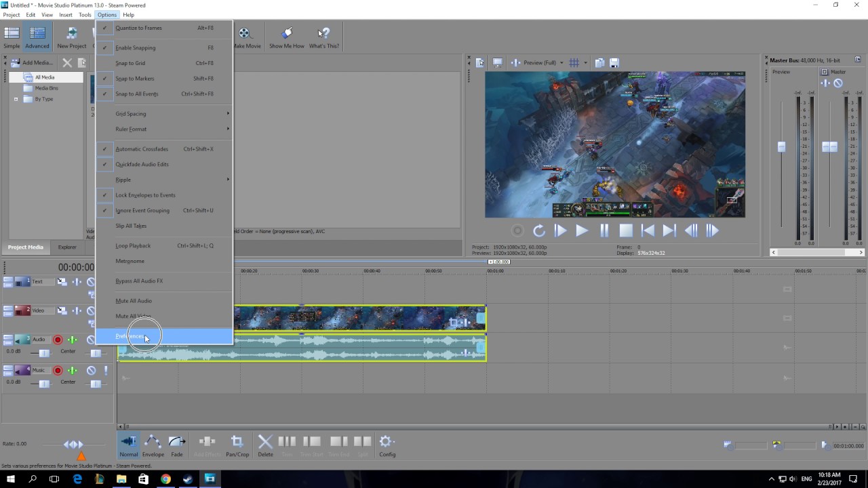Save preview snapshot to file
Screen dimensions: 868x488
point(614,63)
